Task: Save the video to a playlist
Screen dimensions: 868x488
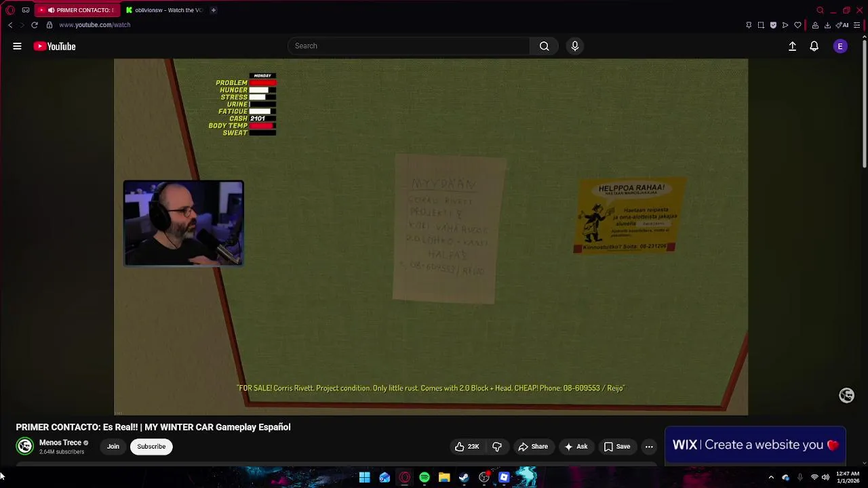Action: [617, 447]
